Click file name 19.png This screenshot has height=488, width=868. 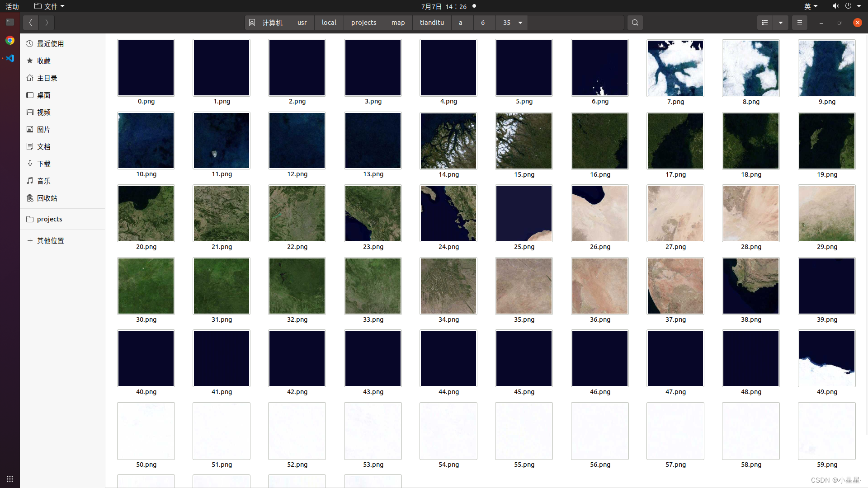point(827,174)
